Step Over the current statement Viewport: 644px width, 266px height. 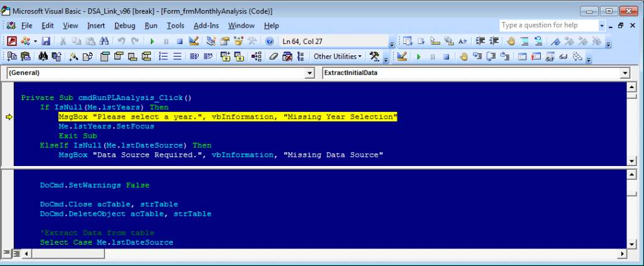pyautogui.click(x=491, y=57)
